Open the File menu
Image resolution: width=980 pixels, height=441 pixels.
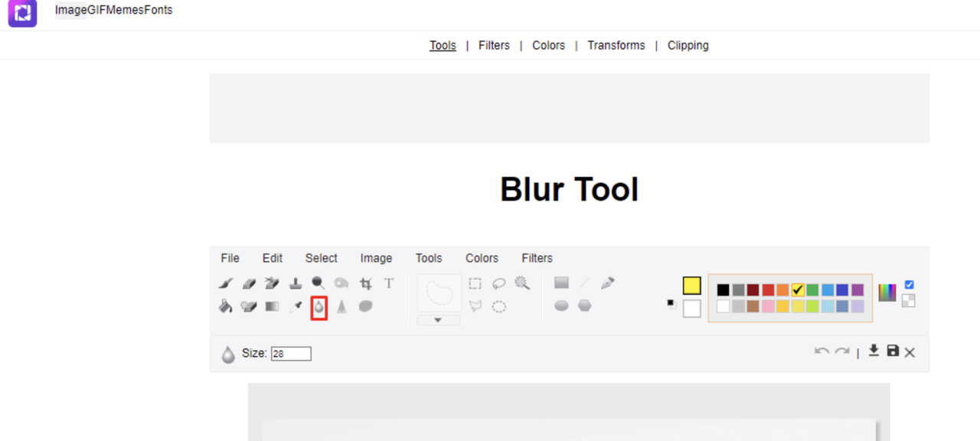[230, 258]
